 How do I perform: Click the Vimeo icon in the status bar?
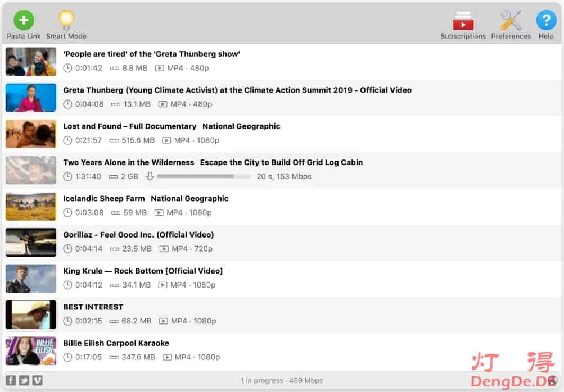37,380
